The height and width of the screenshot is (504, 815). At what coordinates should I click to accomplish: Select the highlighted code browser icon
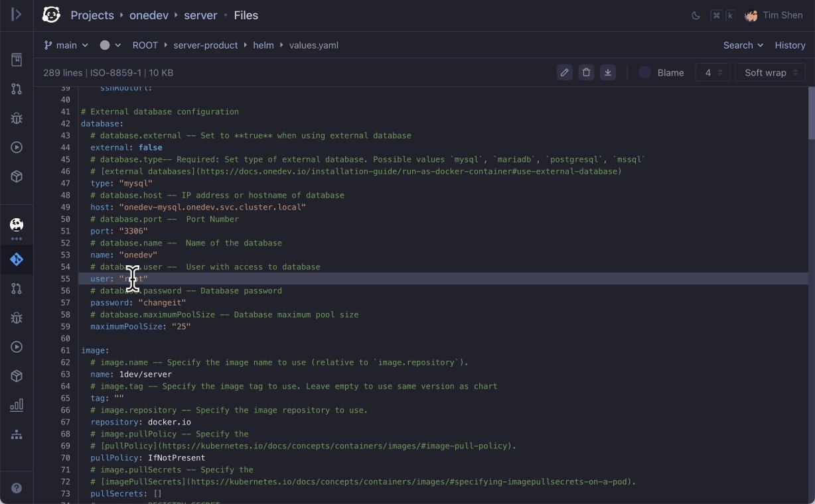[x=17, y=259]
